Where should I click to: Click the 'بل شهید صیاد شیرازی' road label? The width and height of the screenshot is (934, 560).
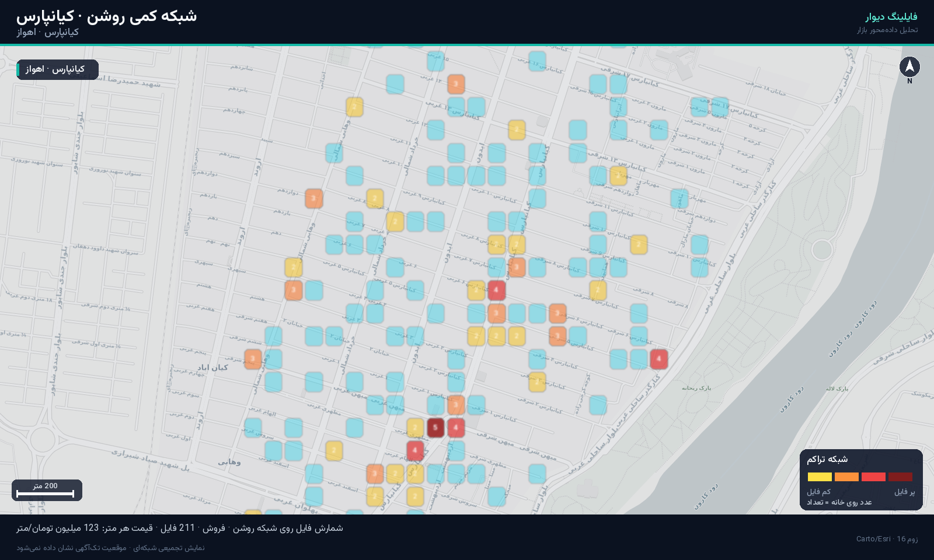click(151, 460)
